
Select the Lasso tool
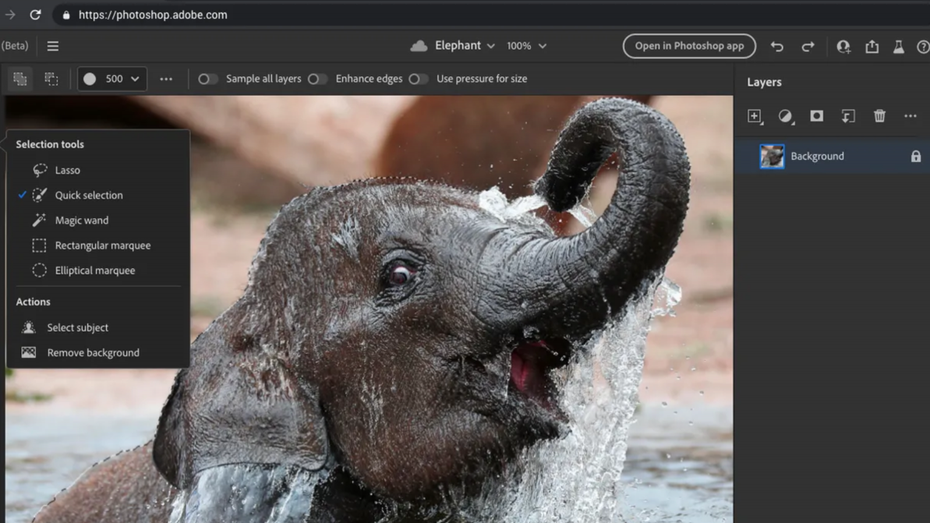(x=67, y=170)
